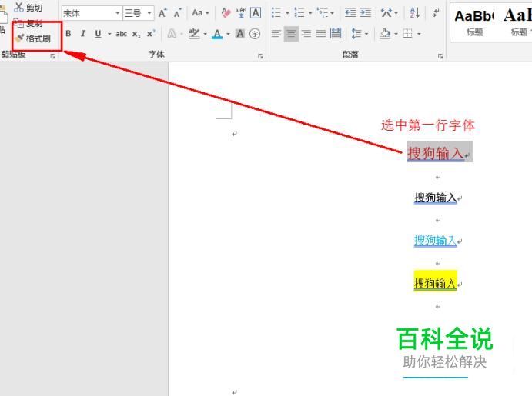Screen dimensions: 532x396
Task: Toggle subscript formatting
Action: [x=136, y=34]
